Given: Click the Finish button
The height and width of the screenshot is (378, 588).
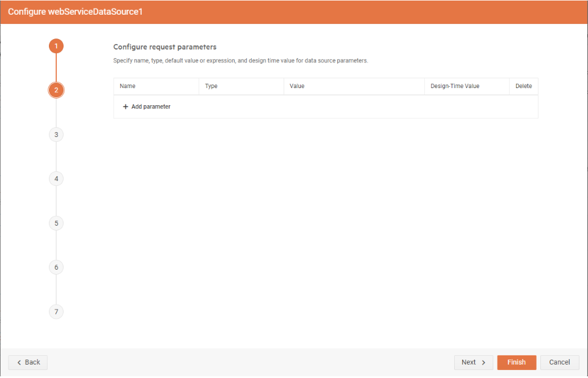Looking at the screenshot, I should tap(516, 362).
